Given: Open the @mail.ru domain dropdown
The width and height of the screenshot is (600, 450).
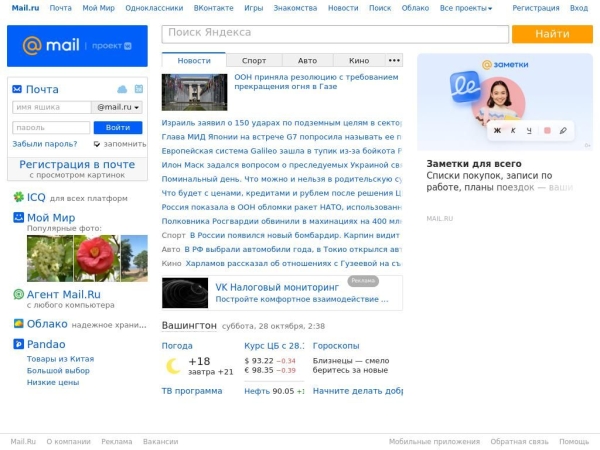Looking at the screenshot, I should (x=117, y=107).
